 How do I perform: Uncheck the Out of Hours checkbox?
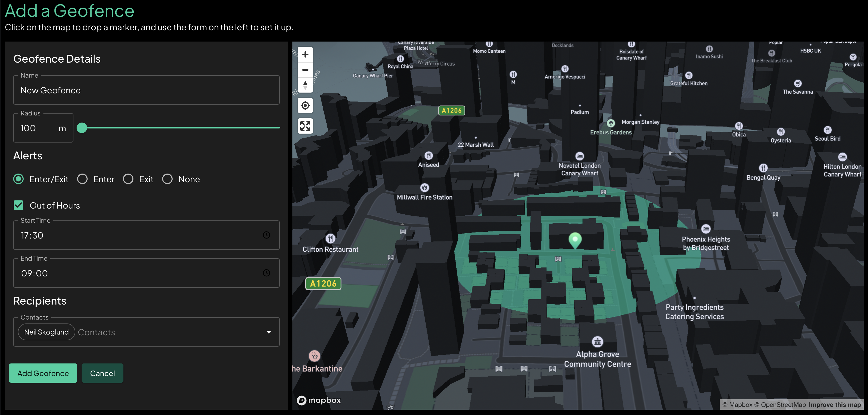coord(18,205)
